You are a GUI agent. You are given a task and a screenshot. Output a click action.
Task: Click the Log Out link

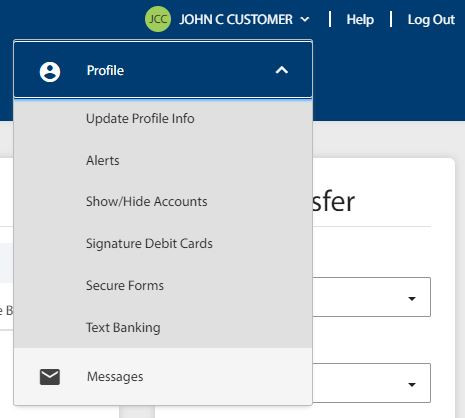[x=431, y=19]
